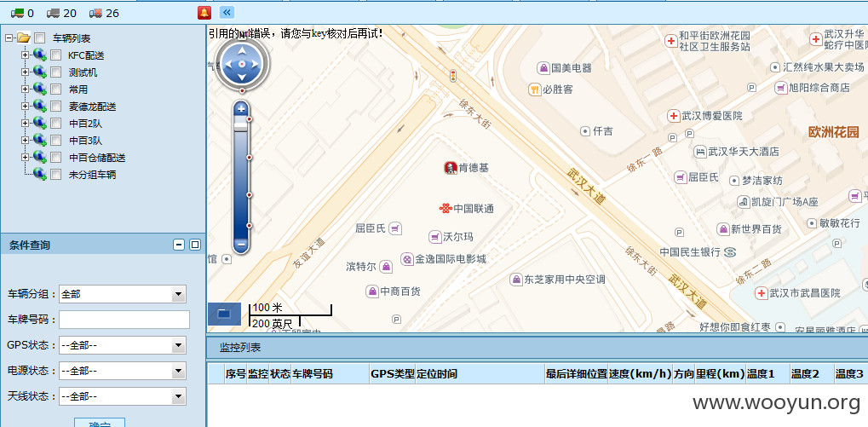Screen dimensions: 868x427
Task: Check the 麦德龙配送 group checkbox
Action: click(56, 107)
